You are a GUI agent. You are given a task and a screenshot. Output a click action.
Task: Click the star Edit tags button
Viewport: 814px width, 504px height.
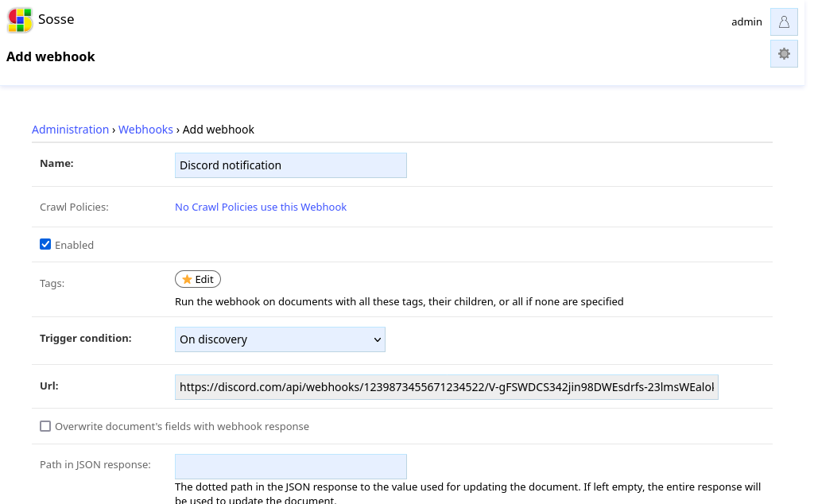(198, 279)
